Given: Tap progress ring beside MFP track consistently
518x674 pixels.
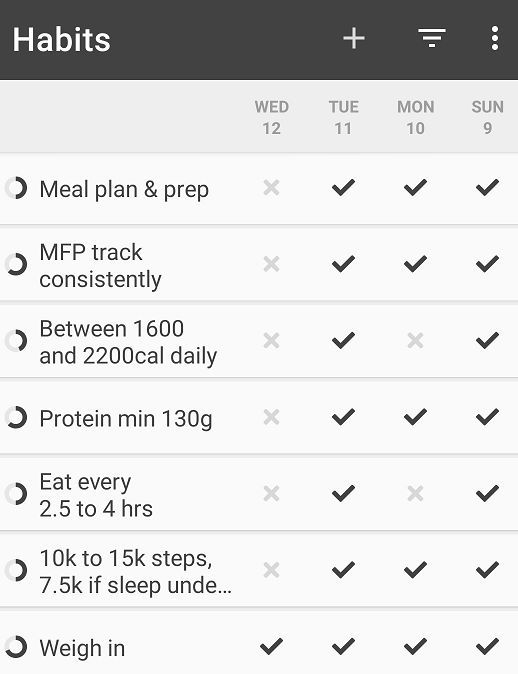Looking at the screenshot, I should 16,264.
